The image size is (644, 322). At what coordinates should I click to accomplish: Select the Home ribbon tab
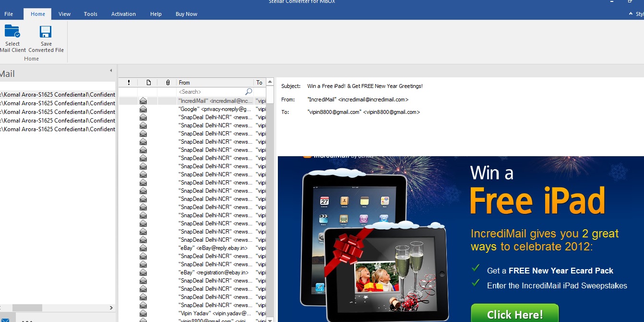[38, 14]
